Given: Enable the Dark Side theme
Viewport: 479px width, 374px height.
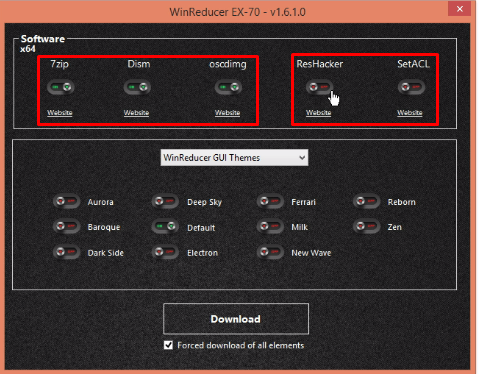Looking at the screenshot, I should (67, 252).
